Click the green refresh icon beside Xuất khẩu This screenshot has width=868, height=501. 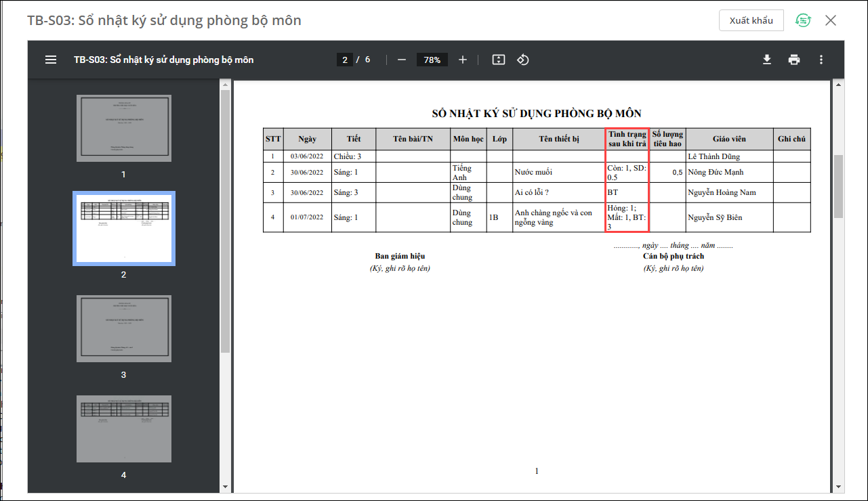pyautogui.click(x=803, y=20)
